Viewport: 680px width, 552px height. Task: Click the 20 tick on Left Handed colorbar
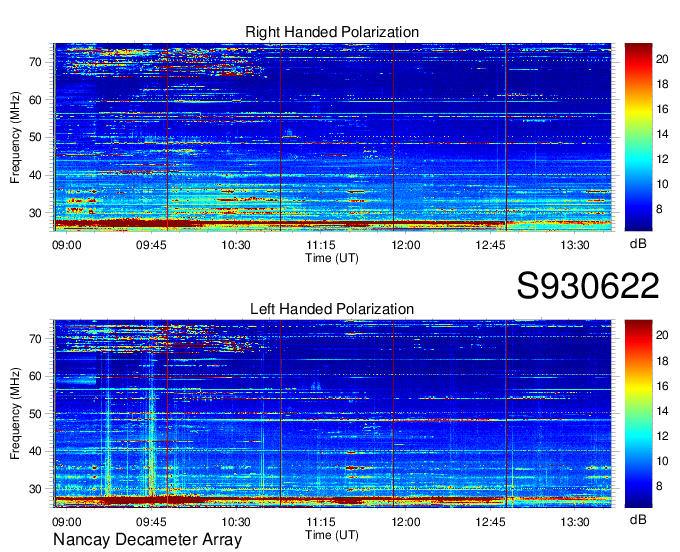(x=662, y=336)
